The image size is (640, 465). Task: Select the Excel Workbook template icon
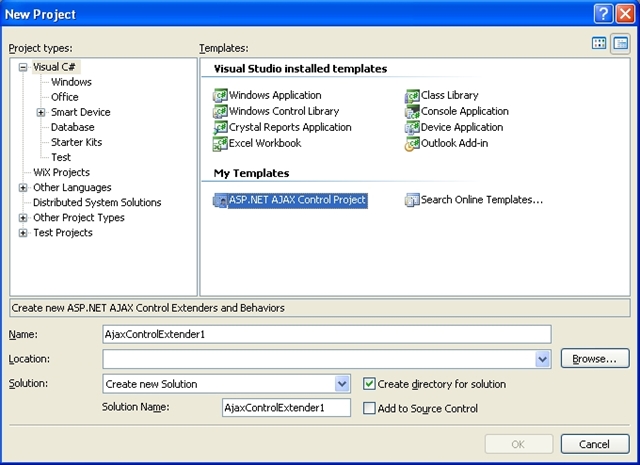point(220,144)
